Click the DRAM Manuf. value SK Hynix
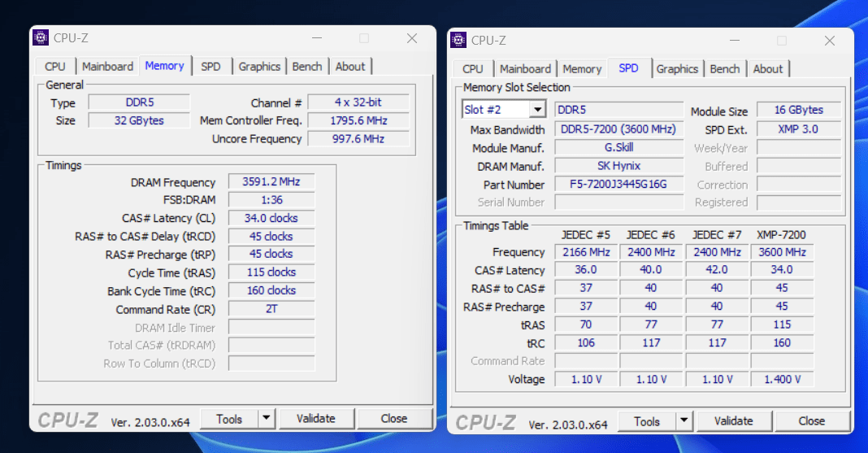The width and height of the screenshot is (868, 453). (618, 166)
